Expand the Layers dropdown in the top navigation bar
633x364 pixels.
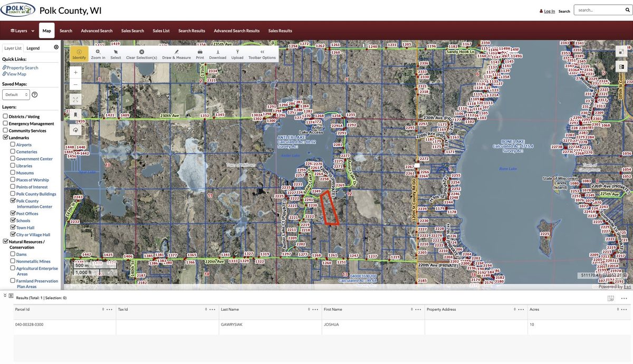pyautogui.click(x=22, y=31)
